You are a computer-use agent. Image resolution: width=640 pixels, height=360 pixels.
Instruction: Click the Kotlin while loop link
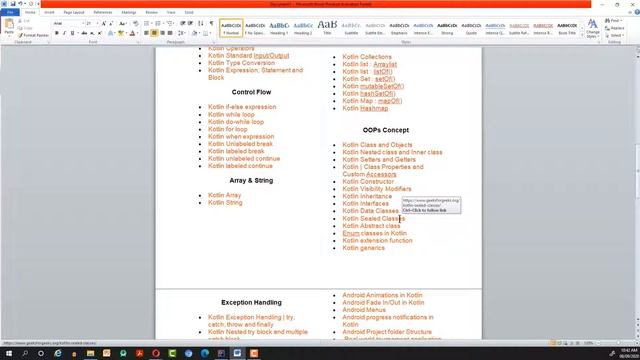[x=231, y=115]
